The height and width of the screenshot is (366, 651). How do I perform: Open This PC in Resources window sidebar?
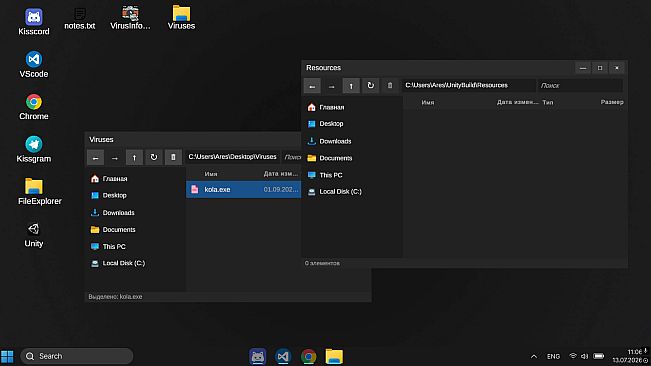[x=325, y=175]
